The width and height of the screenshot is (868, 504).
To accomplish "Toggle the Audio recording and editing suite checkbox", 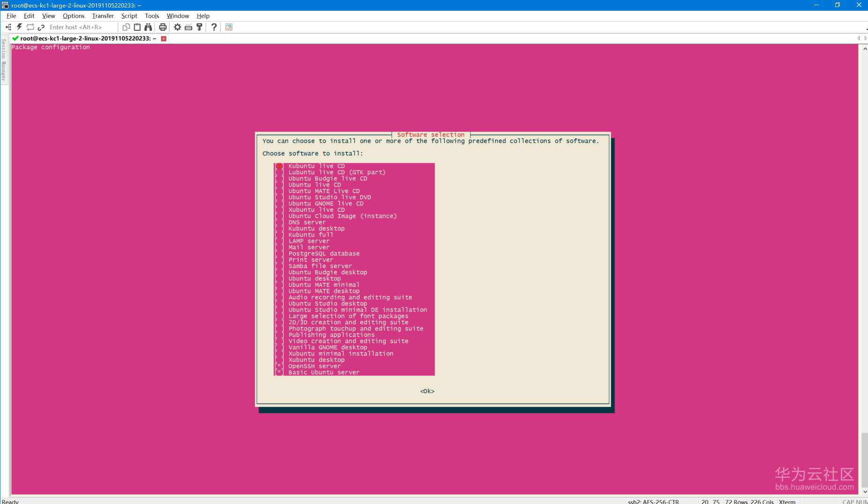I will [x=279, y=297].
